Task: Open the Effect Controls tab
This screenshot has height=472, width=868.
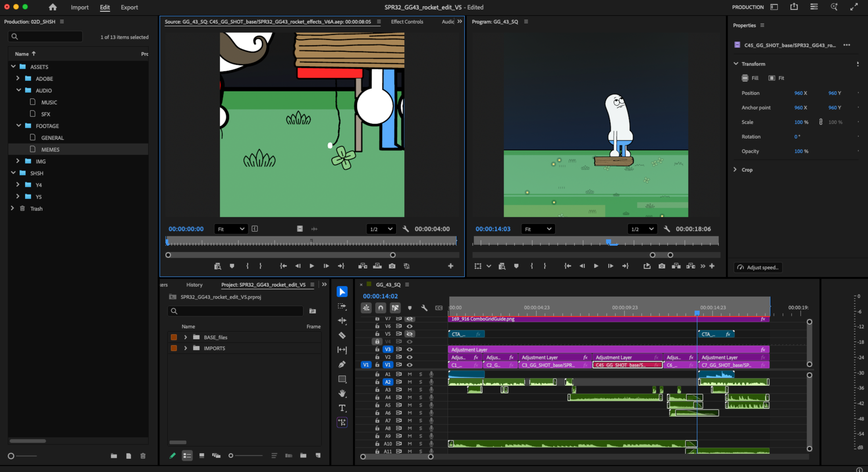Action: pyautogui.click(x=407, y=21)
